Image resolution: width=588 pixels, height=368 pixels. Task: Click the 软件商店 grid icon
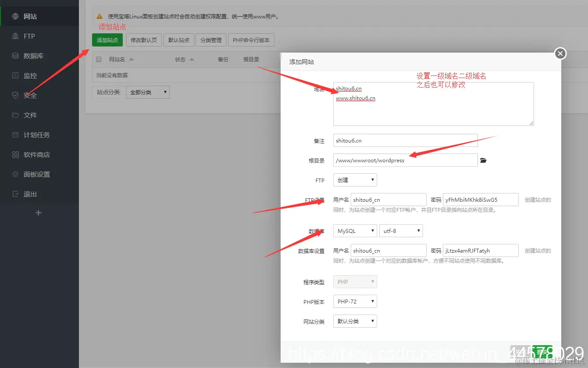click(x=15, y=155)
